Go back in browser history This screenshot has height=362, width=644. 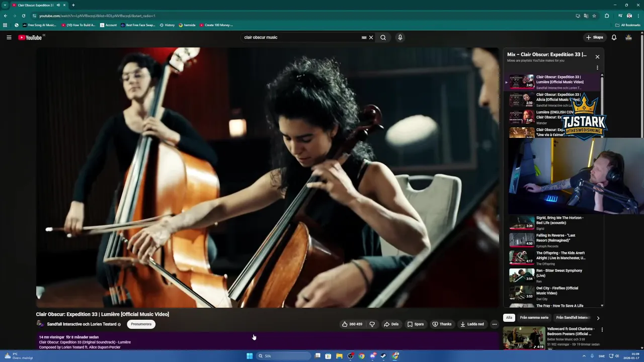6,16
